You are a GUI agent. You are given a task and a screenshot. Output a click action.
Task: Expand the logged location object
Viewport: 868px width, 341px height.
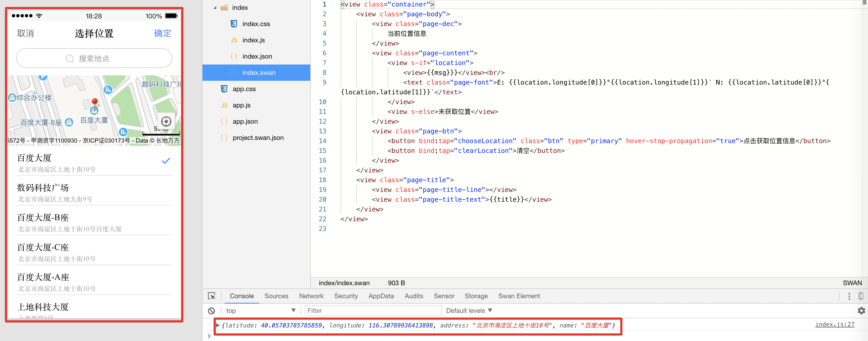(218, 325)
